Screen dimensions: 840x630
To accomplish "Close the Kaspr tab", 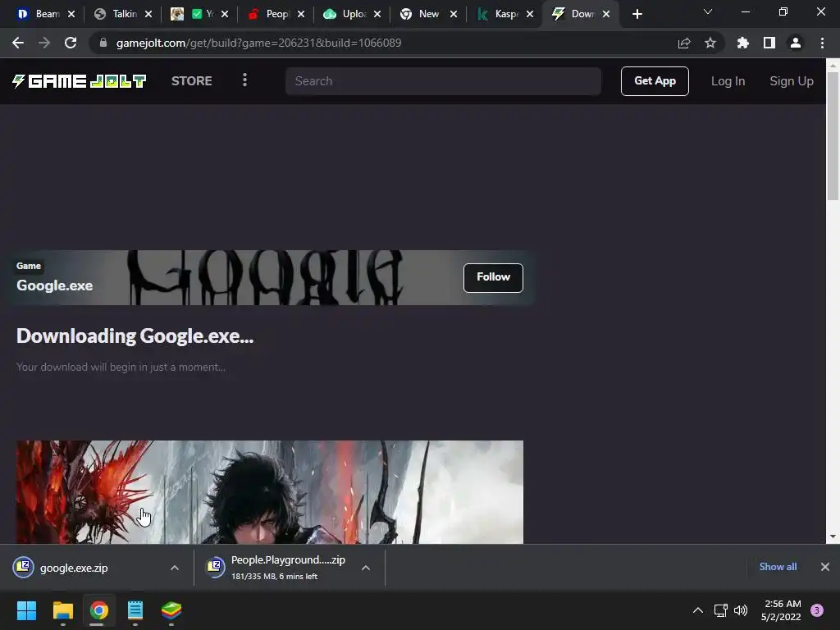I will tap(530, 14).
